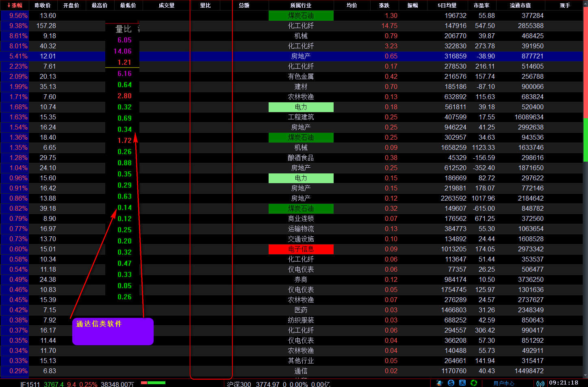Click the green circular icon in status bar
This screenshot has height=387, width=588.
(x=474, y=383)
